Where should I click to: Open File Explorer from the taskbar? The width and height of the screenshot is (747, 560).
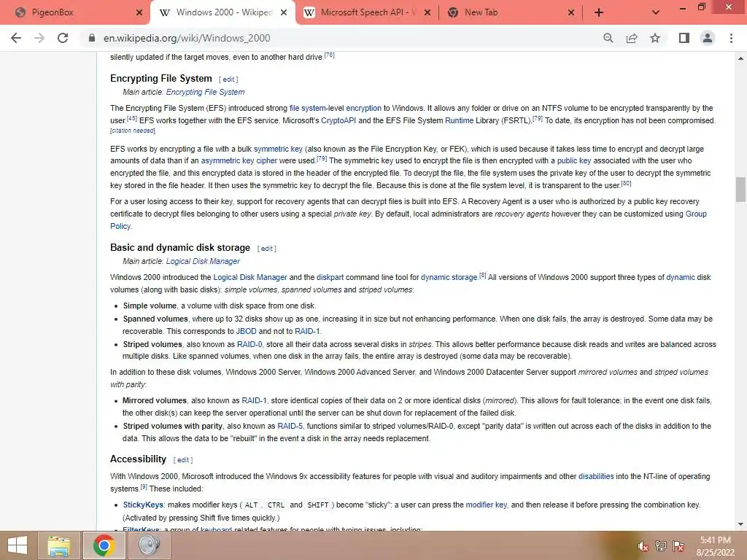pyautogui.click(x=59, y=545)
